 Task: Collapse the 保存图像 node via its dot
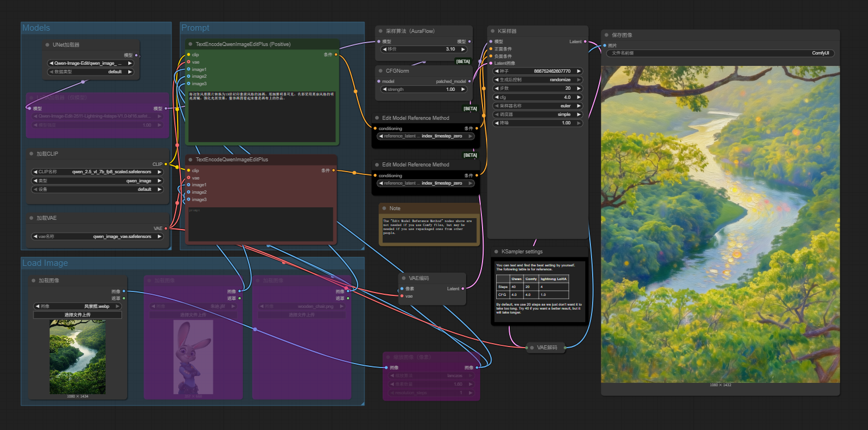[607, 35]
